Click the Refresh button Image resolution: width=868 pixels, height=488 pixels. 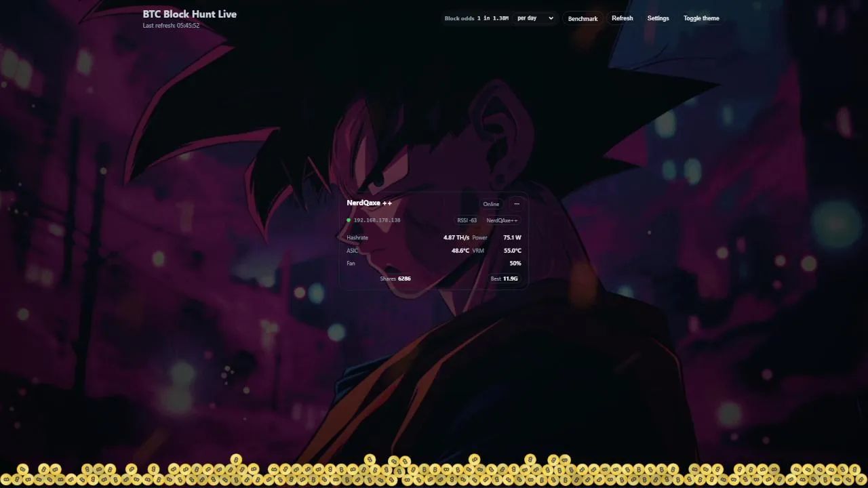point(623,18)
